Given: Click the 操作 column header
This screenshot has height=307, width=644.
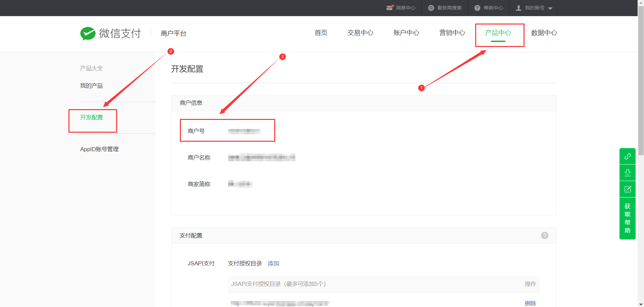Looking at the screenshot, I should pyautogui.click(x=531, y=284).
